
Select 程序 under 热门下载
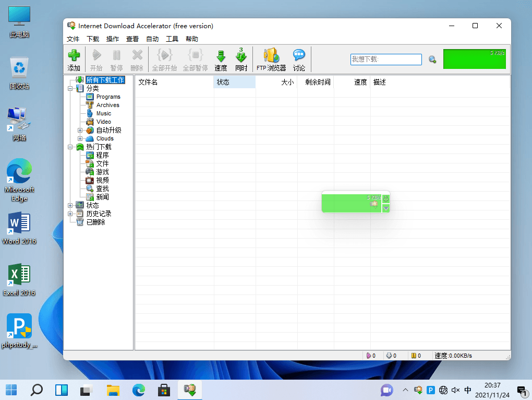point(102,155)
